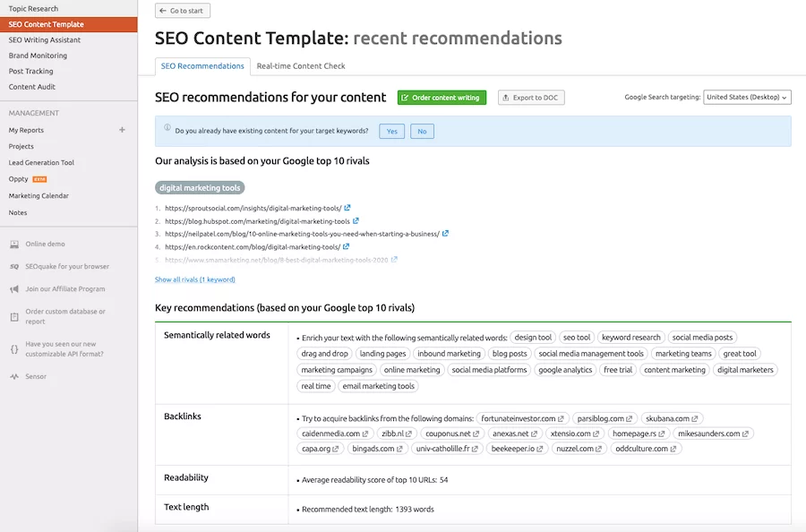Open Lead Generation Tool link
This screenshot has height=532, width=806.
click(41, 162)
